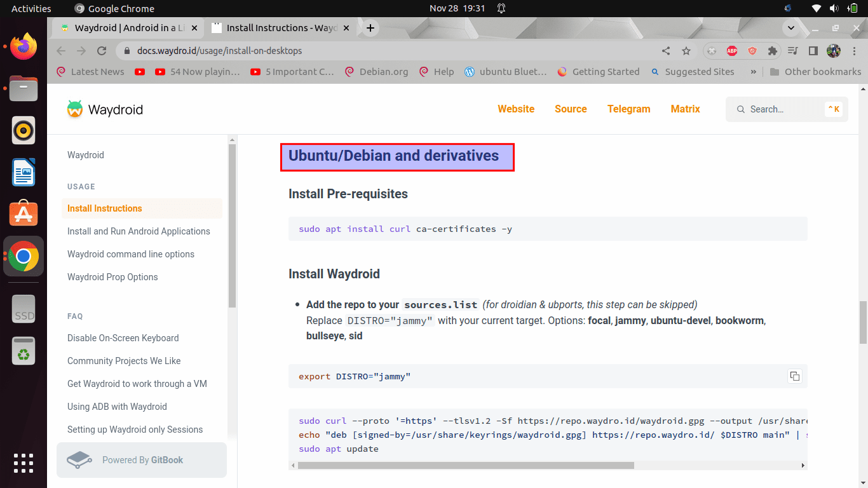This screenshot has height=488, width=868.
Task: Open the Getting Started bookmark
Action: point(599,72)
